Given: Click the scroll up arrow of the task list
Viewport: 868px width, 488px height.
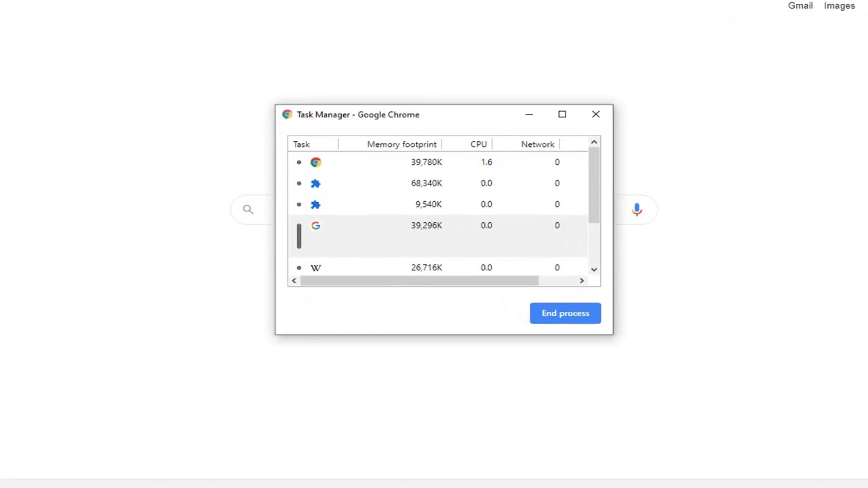Looking at the screenshot, I should [594, 142].
